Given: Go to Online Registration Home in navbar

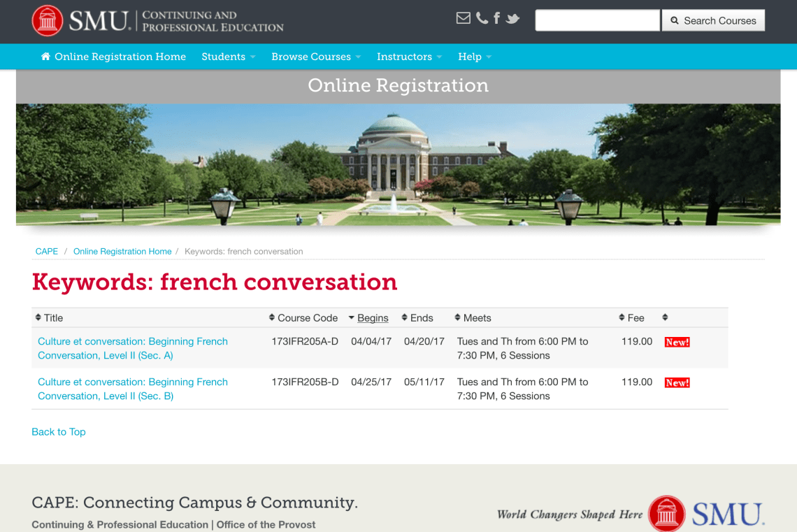Looking at the screenshot, I should [120, 57].
